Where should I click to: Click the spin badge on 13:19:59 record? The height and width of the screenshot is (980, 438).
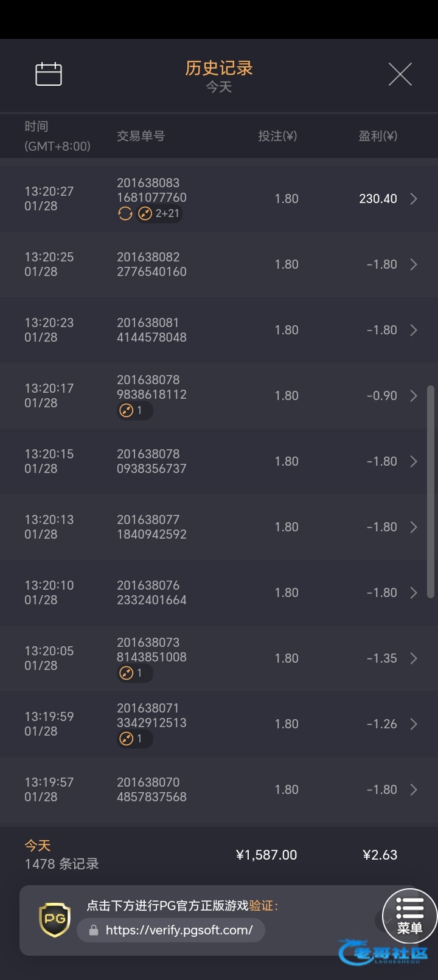(x=134, y=739)
